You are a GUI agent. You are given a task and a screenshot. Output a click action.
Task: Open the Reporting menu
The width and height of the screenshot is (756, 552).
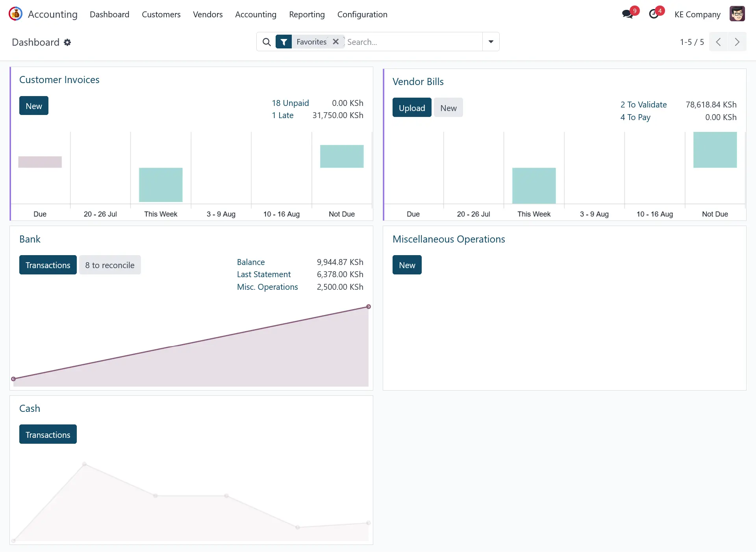pos(307,15)
